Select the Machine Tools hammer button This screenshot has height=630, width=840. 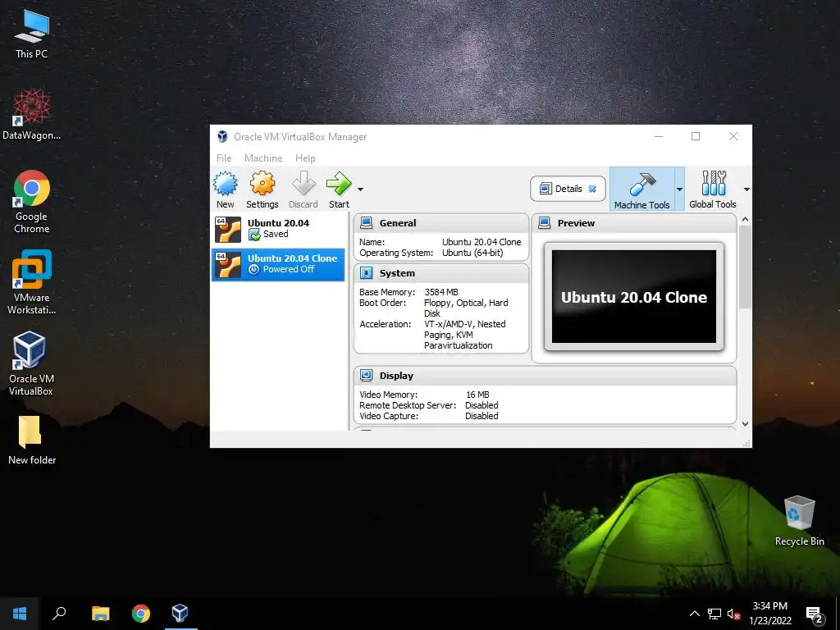(x=641, y=189)
